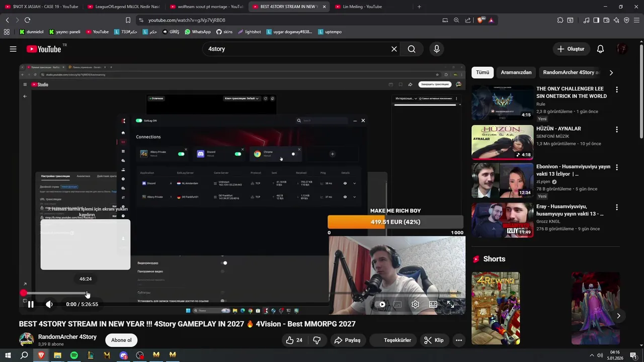Open the lightshot bookmark
This screenshot has width=644, height=362.
coord(249,32)
